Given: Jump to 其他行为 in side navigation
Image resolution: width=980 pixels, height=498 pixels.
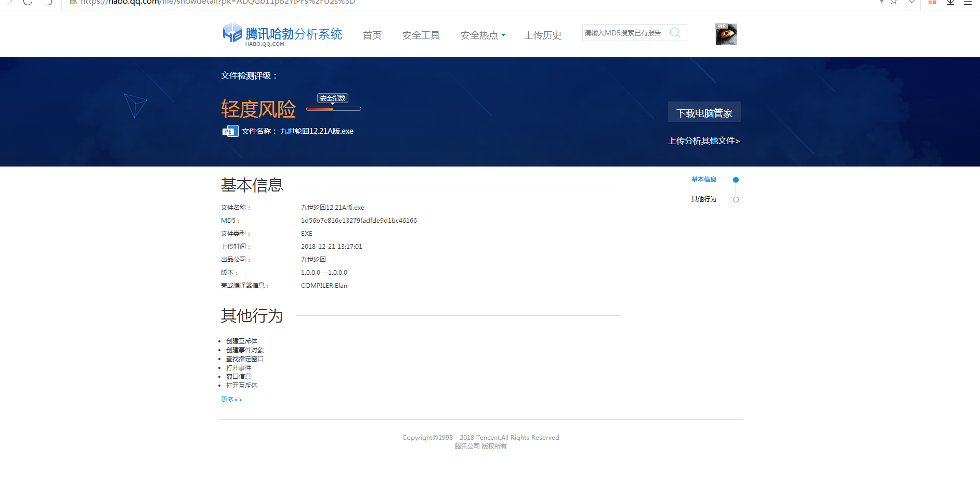Looking at the screenshot, I should pyautogui.click(x=704, y=199).
